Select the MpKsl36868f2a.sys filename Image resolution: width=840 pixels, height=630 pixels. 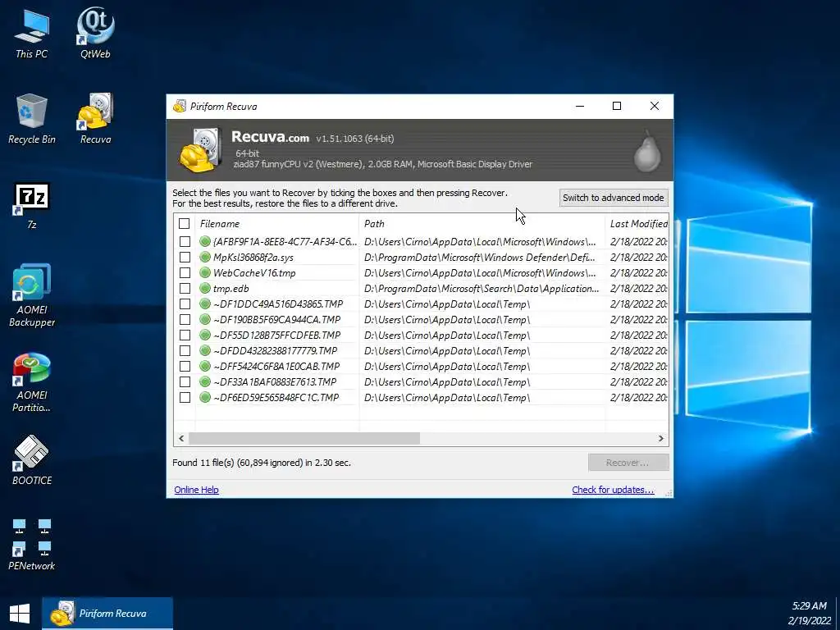253,257
